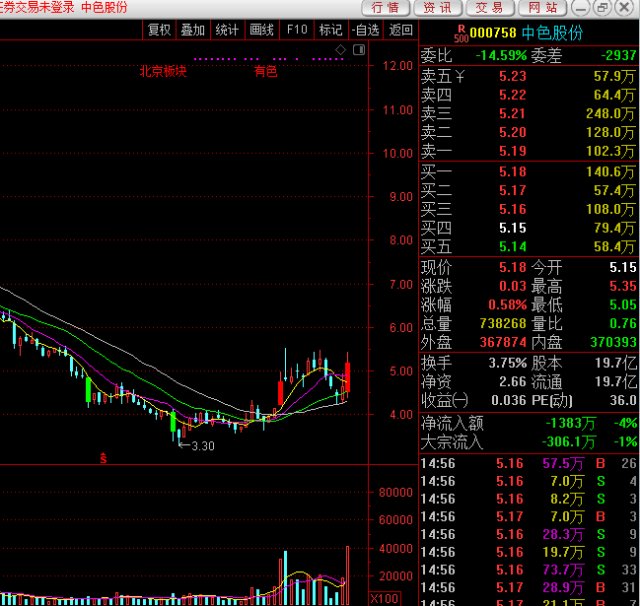Screen dimensions: 640x606
Task: Open the 网站 tab
Action: (542, 8)
